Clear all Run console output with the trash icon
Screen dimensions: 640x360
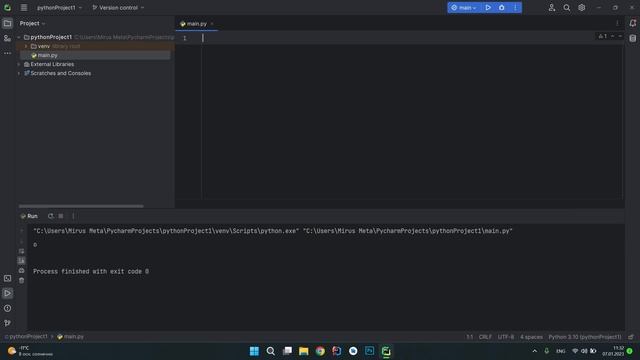(x=22, y=280)
